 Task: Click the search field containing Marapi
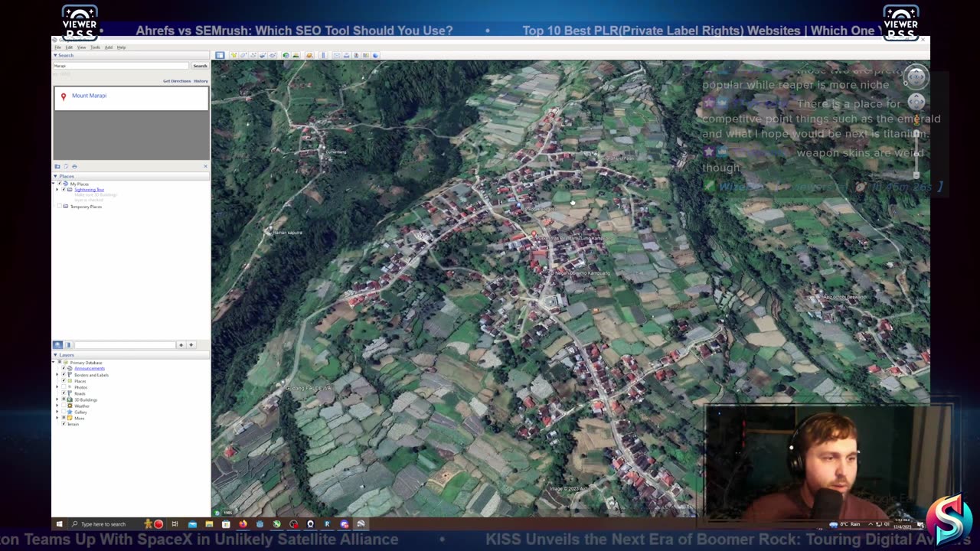click(121, 66)
